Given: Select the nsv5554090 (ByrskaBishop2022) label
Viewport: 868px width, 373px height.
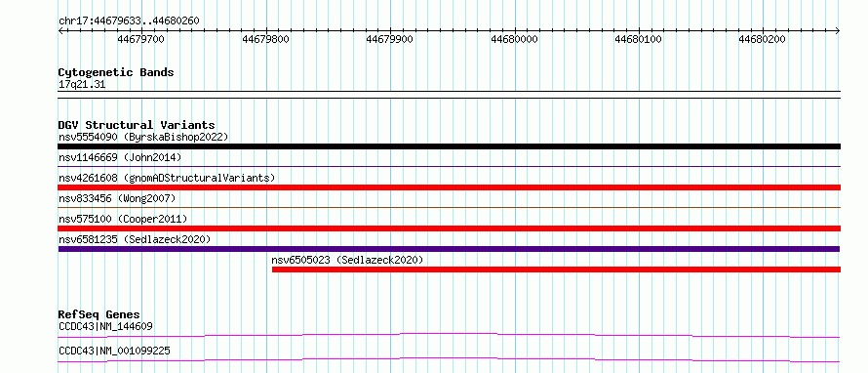Looking at the screenshot, I should (x=143, y=137).
